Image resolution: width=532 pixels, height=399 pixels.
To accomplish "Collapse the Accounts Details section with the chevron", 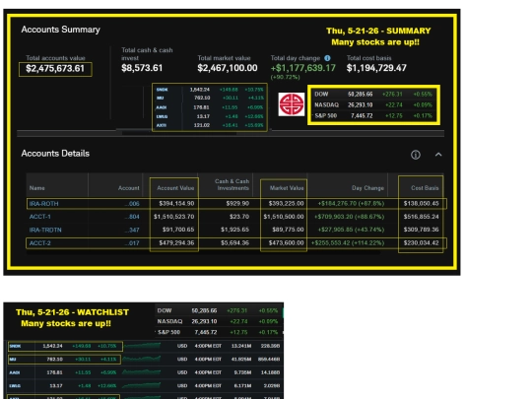I will tap(438, 155).
